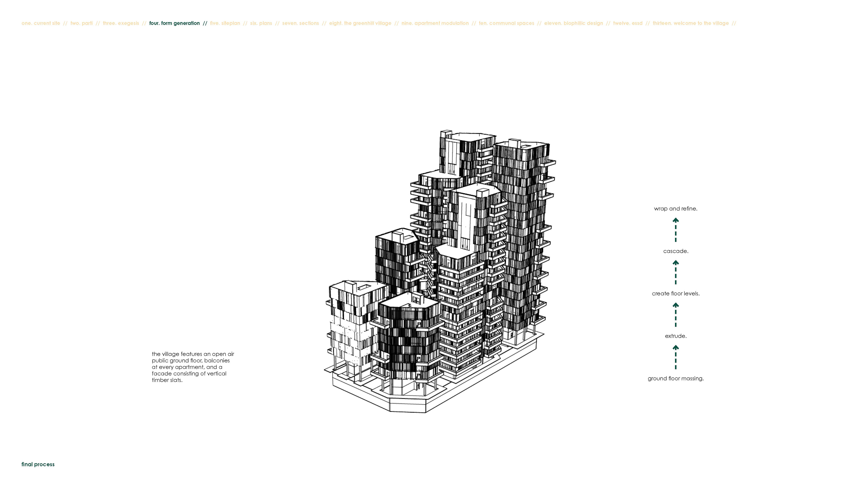Viewport: 868px width, 488px height.
Task: Select the 'wrap and refine.' step label
Action: 676,209
